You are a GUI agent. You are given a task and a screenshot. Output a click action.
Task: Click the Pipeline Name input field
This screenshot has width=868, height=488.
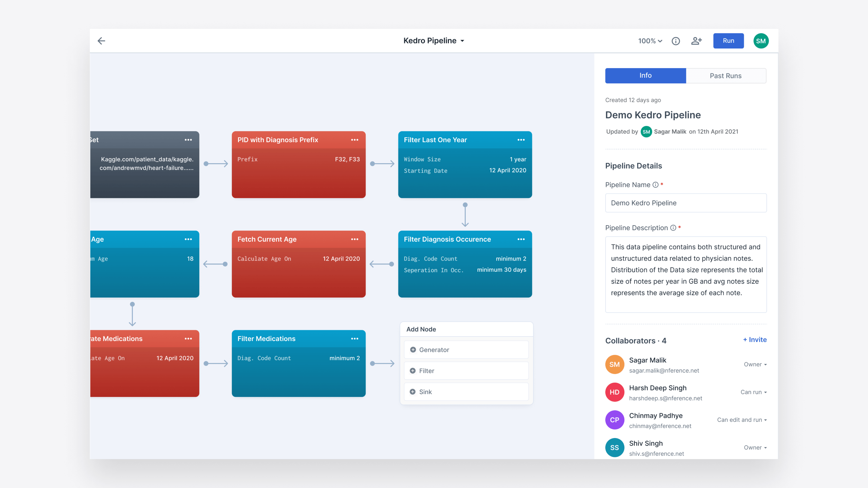pos(686,203)
